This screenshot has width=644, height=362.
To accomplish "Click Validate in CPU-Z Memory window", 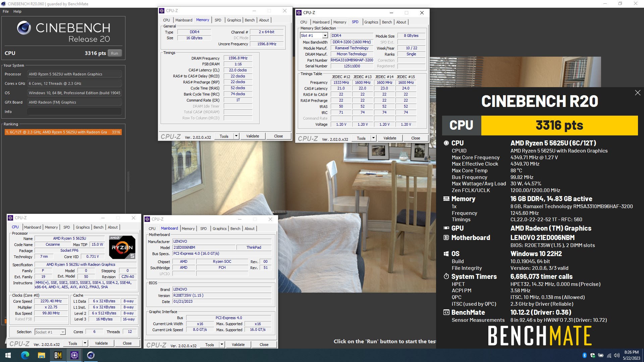I will (253, 136).
